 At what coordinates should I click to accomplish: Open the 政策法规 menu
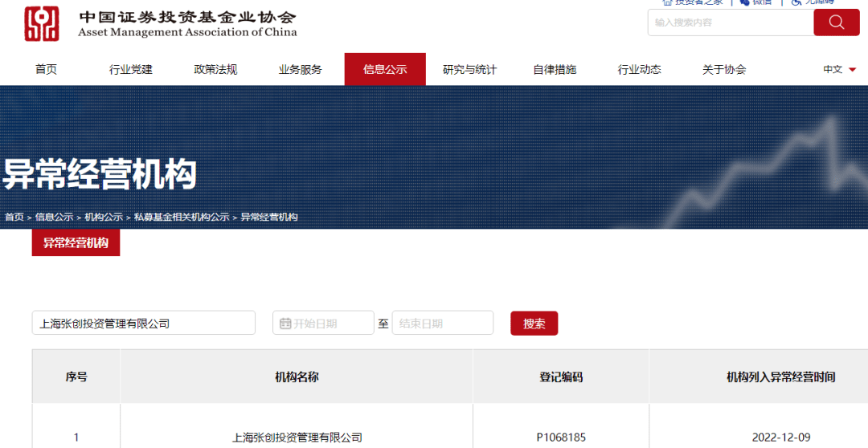point(215,70)
